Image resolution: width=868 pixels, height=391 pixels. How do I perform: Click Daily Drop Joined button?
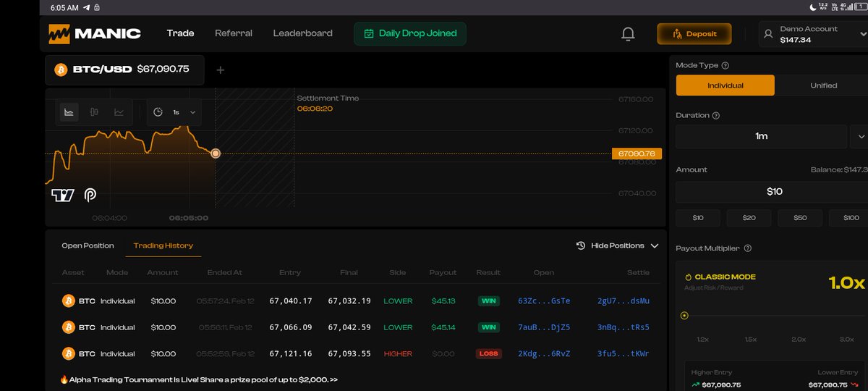(410, 33)
